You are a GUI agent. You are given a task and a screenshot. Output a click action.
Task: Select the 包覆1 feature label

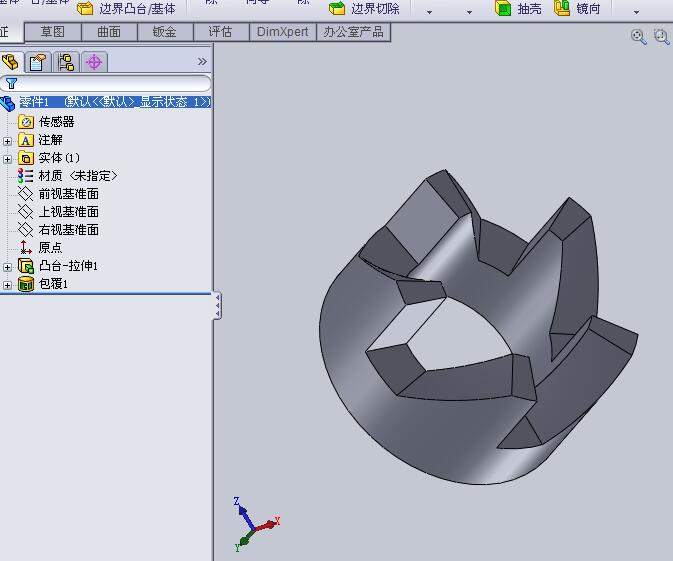pyautogui.click(x=53, y=284)
